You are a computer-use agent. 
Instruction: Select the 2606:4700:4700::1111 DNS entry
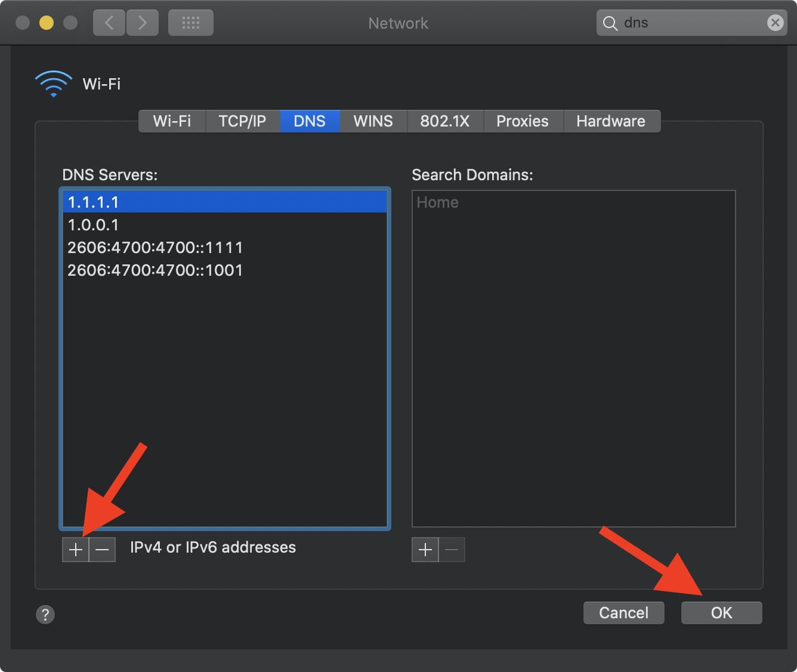coord(155,248)
